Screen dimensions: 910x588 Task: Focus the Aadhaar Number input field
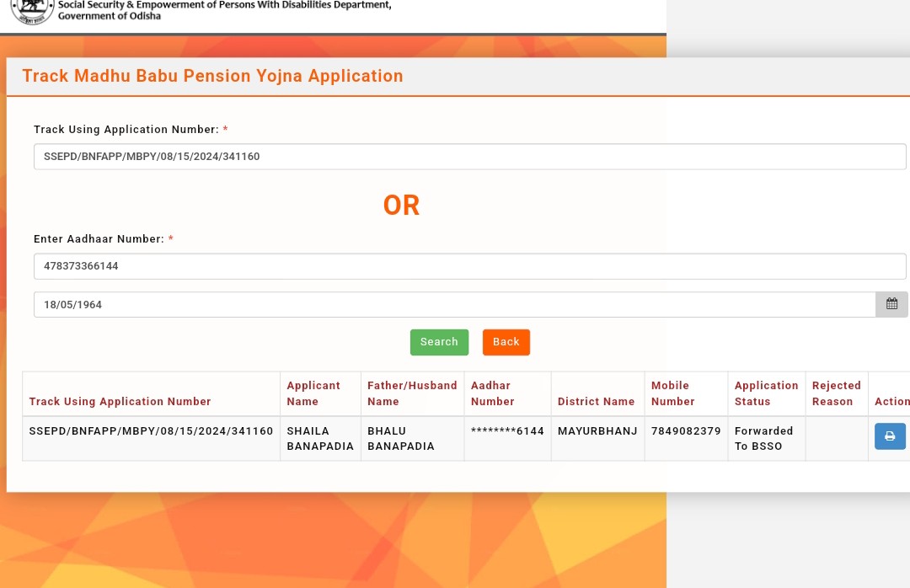point(469,266)
